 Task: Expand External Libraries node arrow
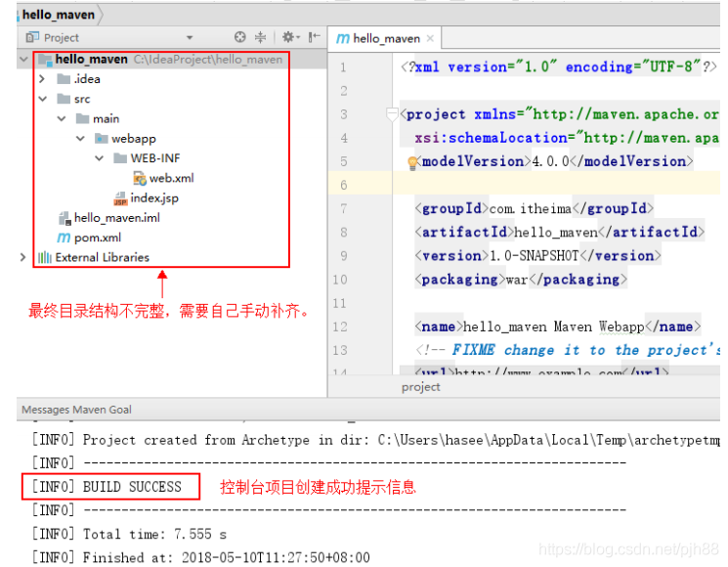(22, 257)
